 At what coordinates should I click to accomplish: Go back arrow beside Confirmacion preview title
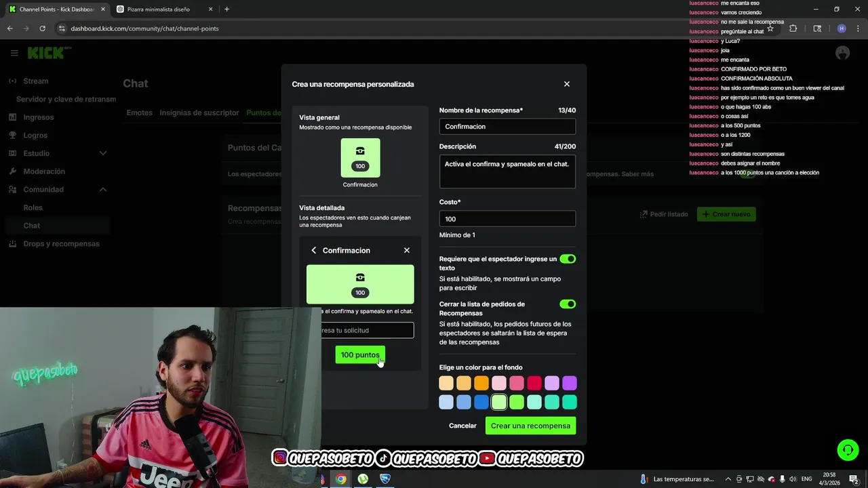coord(313,250)
